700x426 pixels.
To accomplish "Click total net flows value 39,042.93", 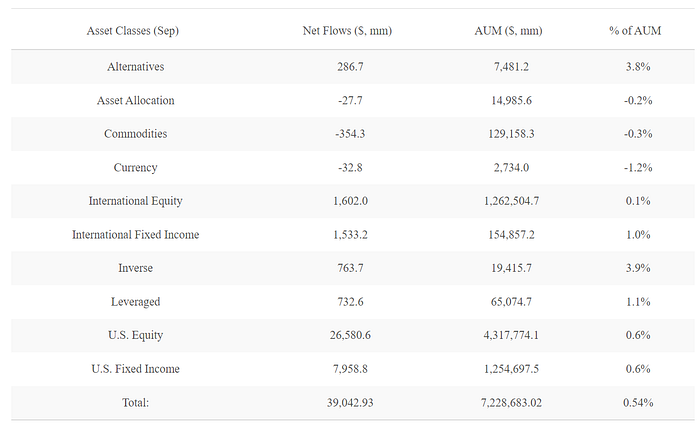I will (x=350, y=403).
